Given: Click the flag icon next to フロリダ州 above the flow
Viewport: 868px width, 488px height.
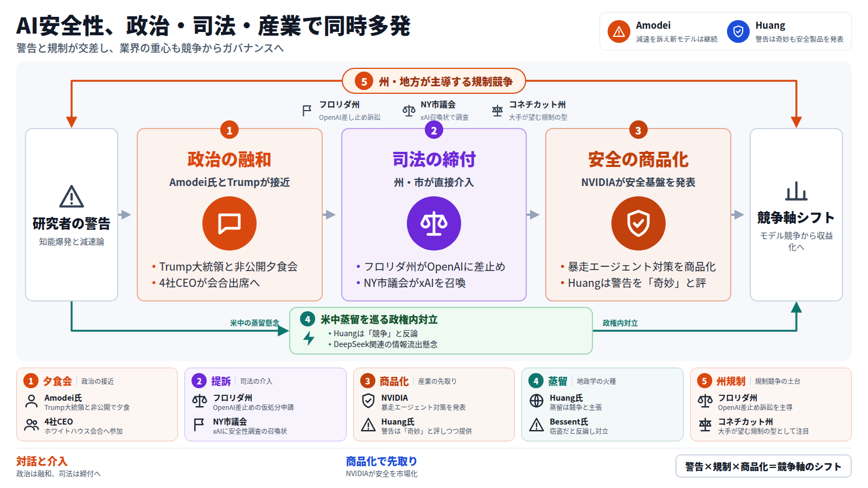Looking at the screenshot, I should point(307,111).
